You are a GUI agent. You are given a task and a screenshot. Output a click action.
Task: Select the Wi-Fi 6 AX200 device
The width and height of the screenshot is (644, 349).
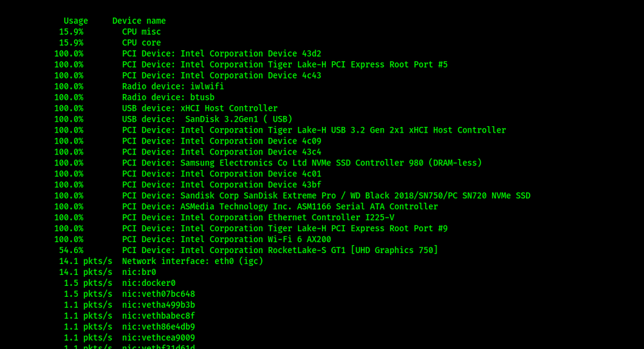coord(193,240)
